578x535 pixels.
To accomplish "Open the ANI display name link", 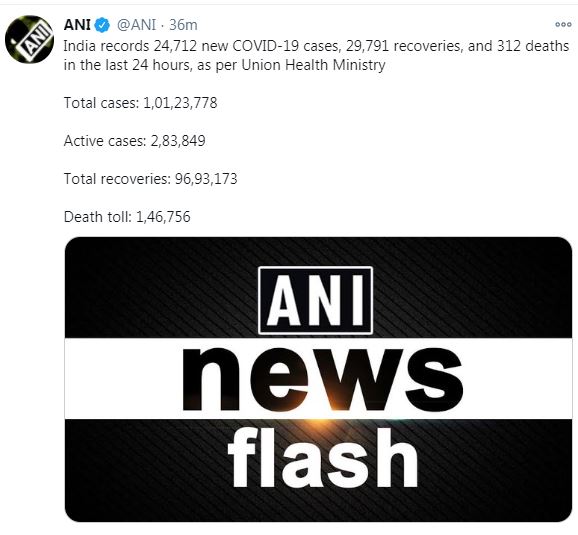I will pyautogui.click(x=77, y=25).
